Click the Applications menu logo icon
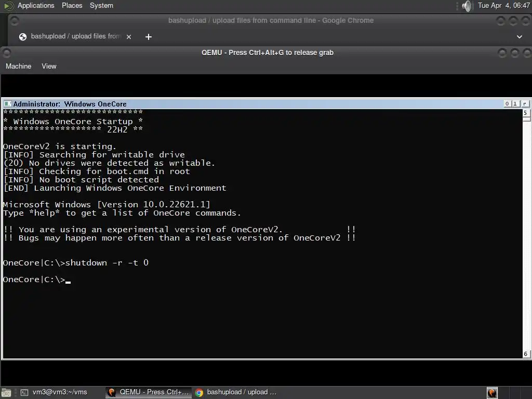532x399 pixels. pos(8,6)
